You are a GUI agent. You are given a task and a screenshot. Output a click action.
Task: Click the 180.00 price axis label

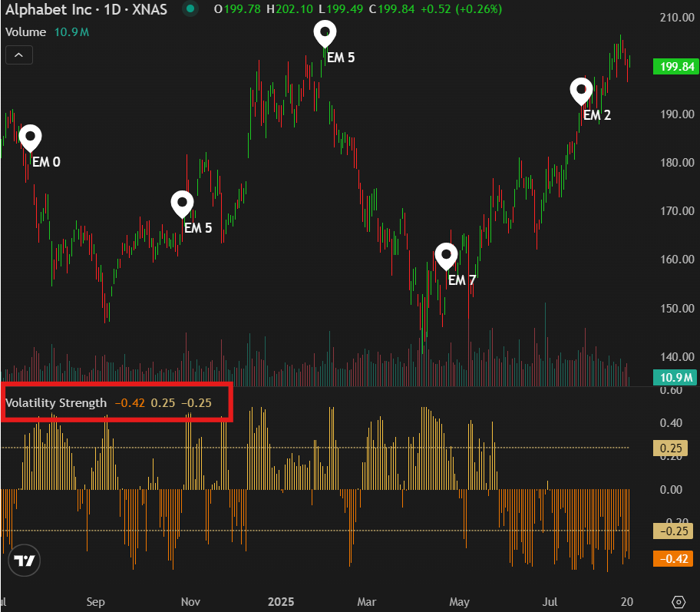click(x=677, y=163)
